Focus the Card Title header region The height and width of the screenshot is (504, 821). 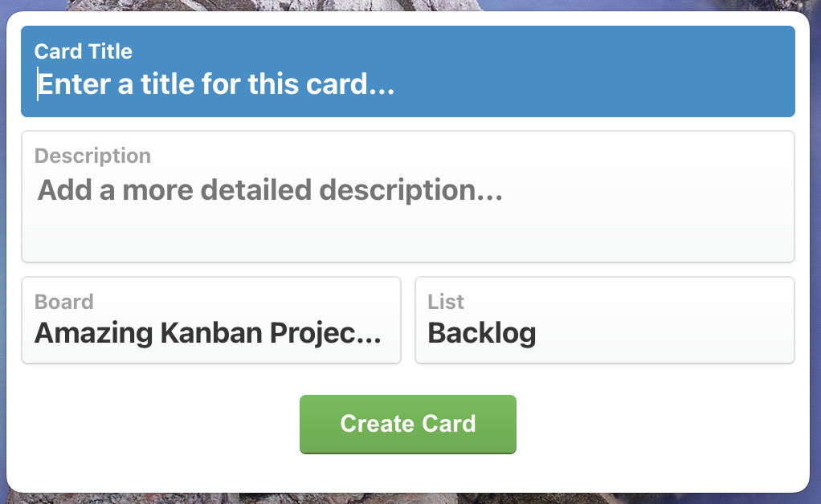pyautogui.click(x=84, y=51)
